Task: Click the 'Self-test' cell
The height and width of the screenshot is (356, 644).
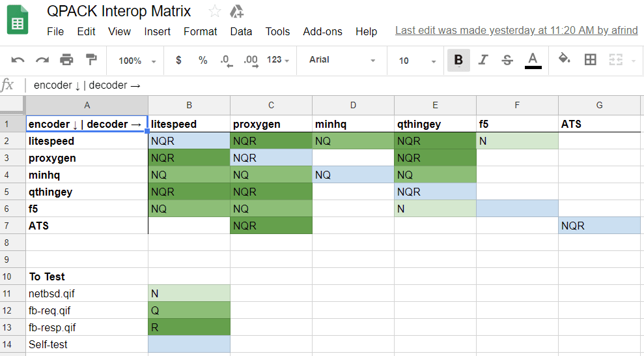Action: (87, 344)
